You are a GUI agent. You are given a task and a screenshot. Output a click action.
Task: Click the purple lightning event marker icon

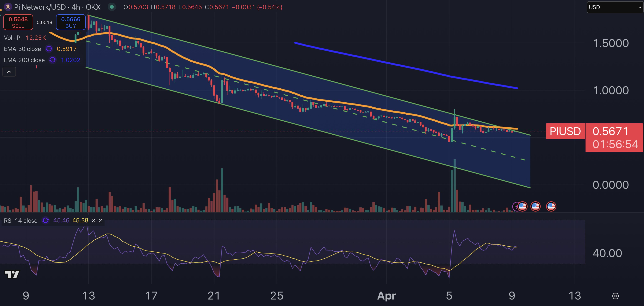(x=516, y=206)
